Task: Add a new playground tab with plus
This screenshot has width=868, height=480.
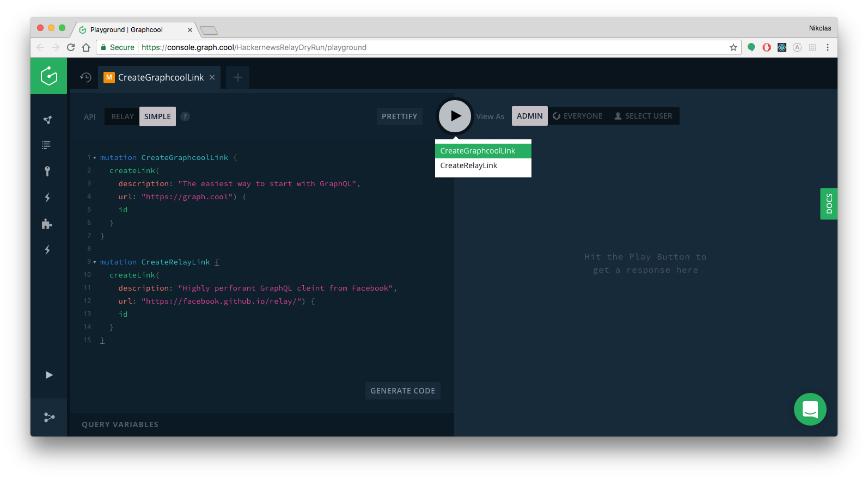Action: [238, 77]
